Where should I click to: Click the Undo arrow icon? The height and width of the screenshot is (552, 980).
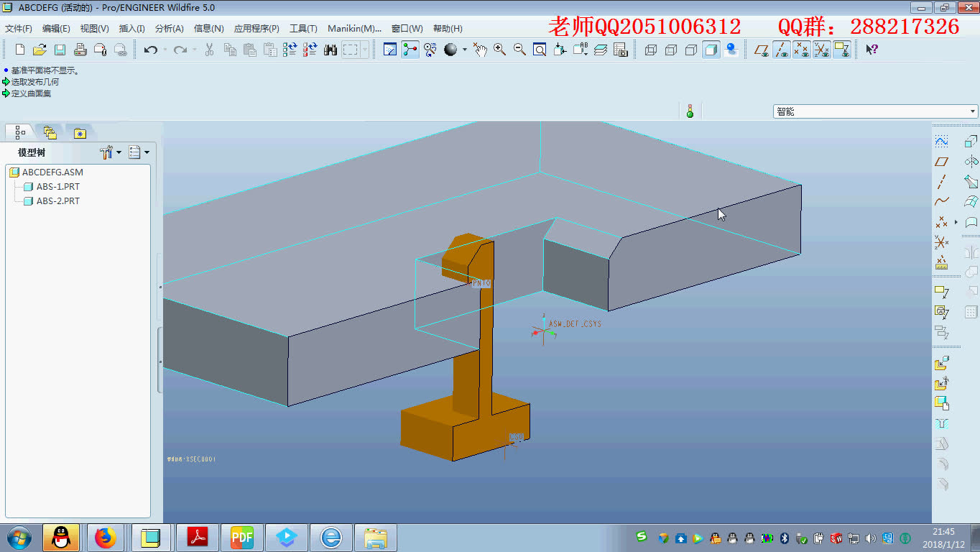(x=150, y=50)
